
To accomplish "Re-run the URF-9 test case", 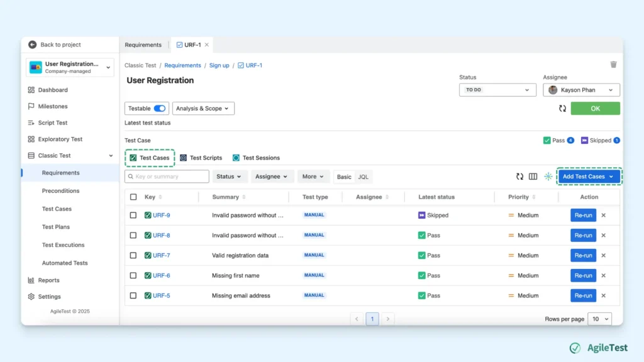I will [x=583, y=215].
